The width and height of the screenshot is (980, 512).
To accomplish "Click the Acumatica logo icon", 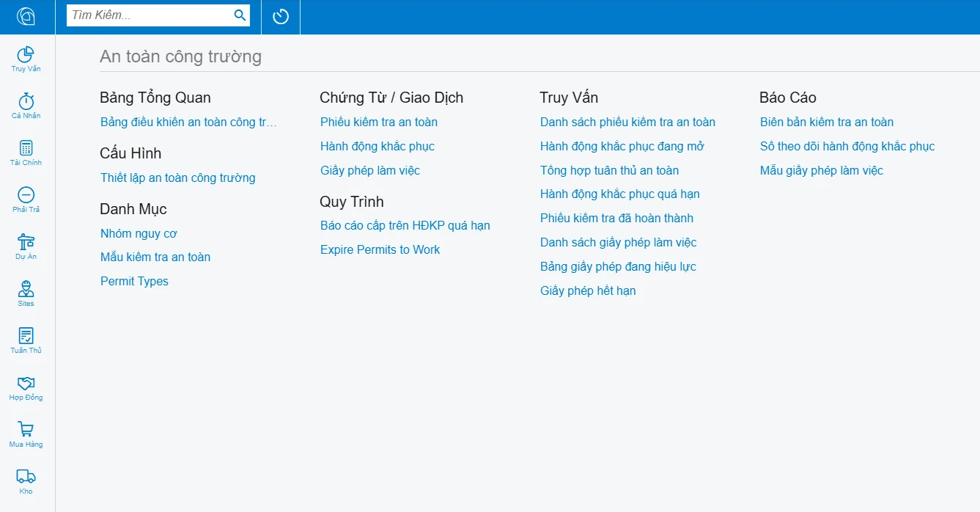I will (26, 16).
